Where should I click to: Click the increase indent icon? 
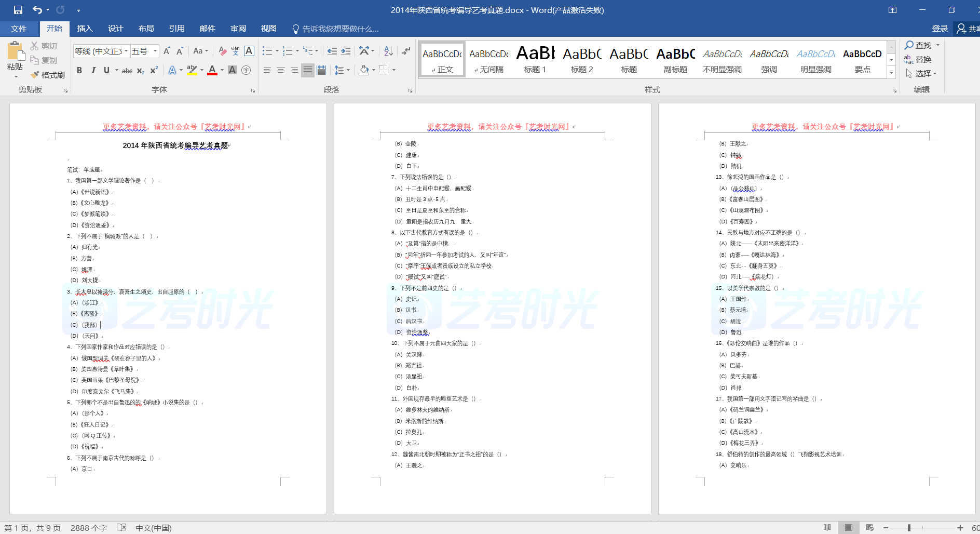click(346, 51)
